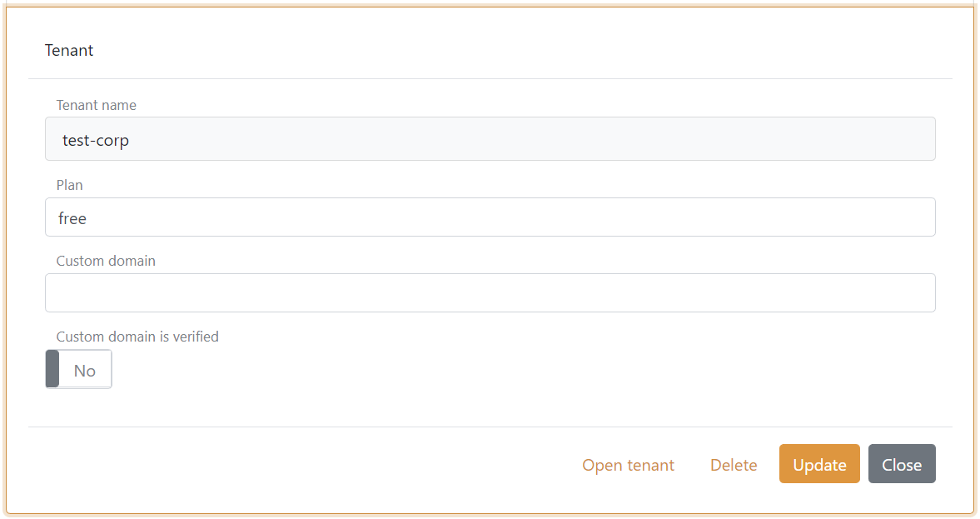Click the Custom domain label
Viewport: 980px width, 519px height.
(106, 260)
